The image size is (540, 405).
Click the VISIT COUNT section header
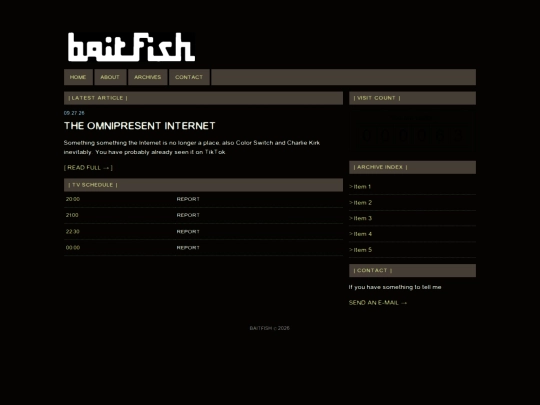click(412, 98)
